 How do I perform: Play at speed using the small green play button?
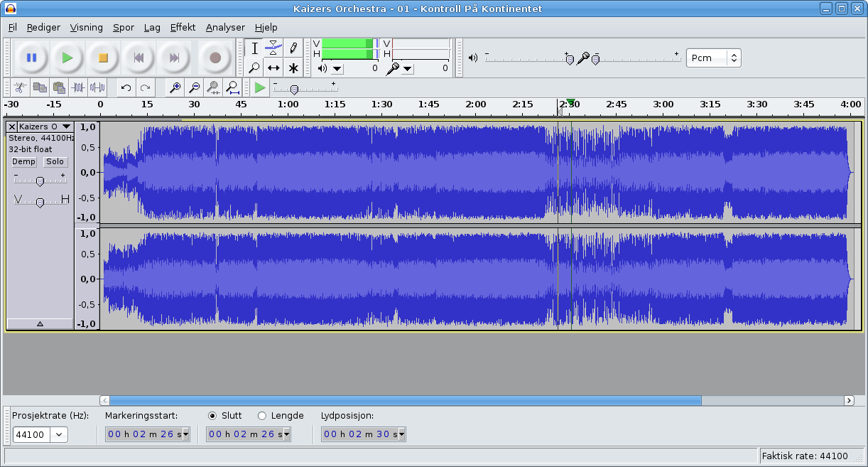click(x=260, y=87)
